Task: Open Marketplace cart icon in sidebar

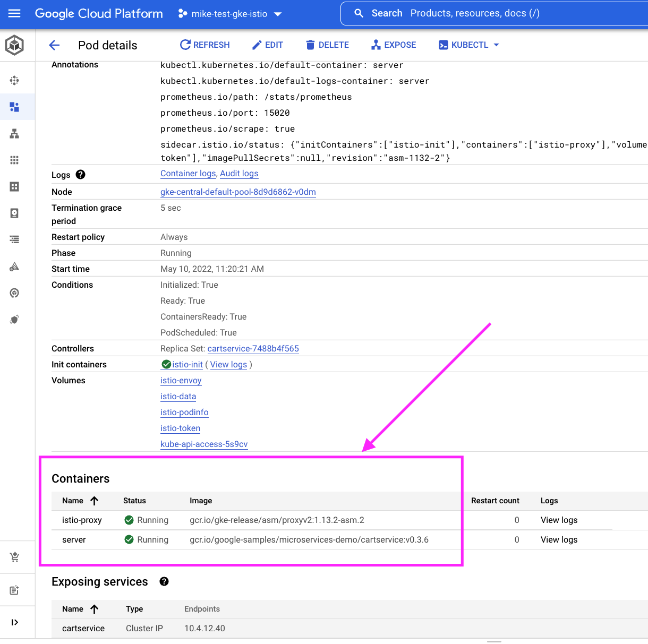Action: (14, 557)
